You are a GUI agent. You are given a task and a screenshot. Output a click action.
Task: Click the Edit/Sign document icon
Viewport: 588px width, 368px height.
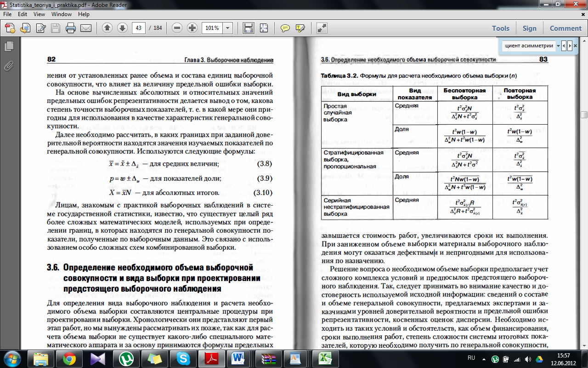tap(40, 28)
